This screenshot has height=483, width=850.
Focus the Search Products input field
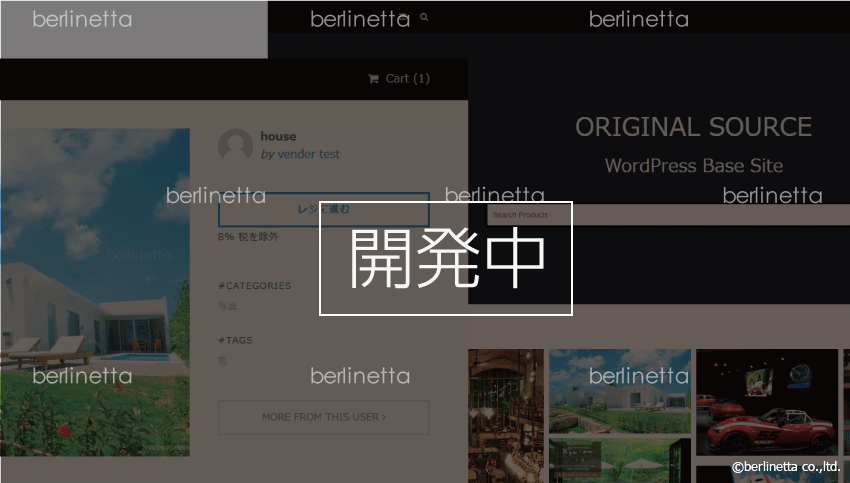(668, 215)
